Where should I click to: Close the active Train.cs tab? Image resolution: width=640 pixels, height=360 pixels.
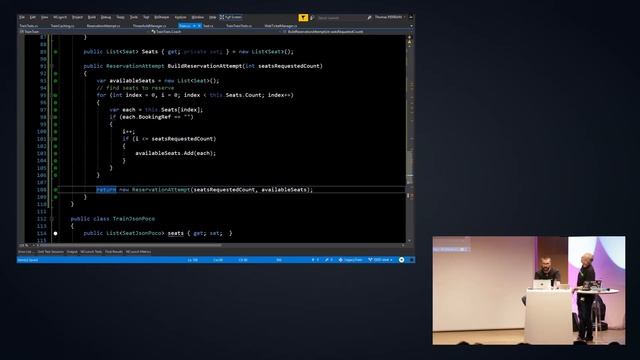click(x=199, y=26)
